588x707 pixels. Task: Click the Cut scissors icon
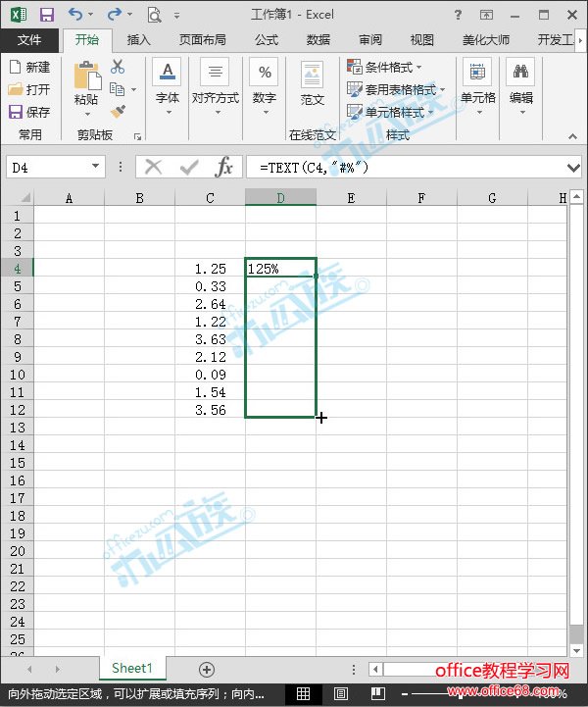(118, 67)
